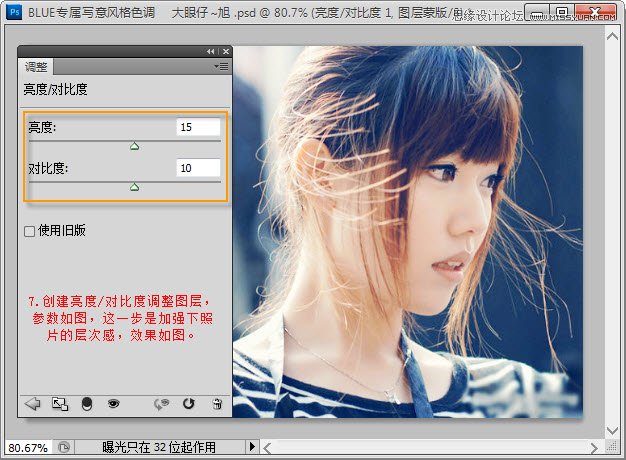Click the view previous state icon
The width and height of the screenshot is (626, 460).
[161, 403]
